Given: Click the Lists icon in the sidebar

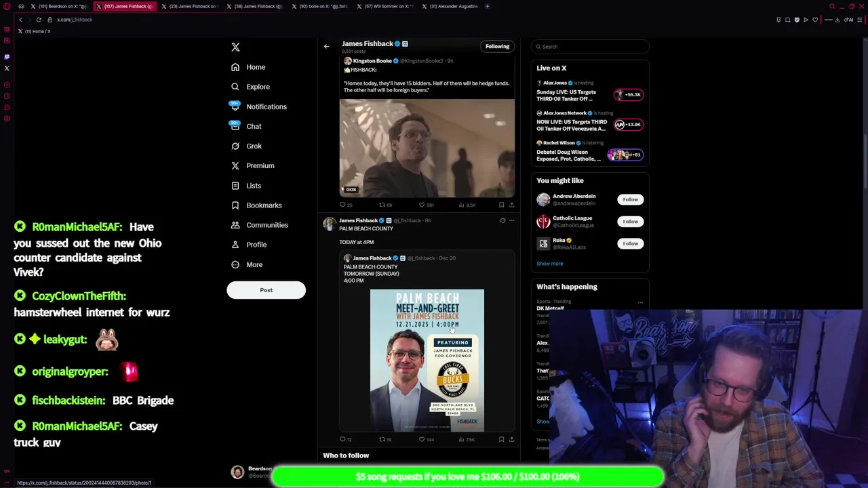Looking at the screenshot, I should tap(235, 186).
